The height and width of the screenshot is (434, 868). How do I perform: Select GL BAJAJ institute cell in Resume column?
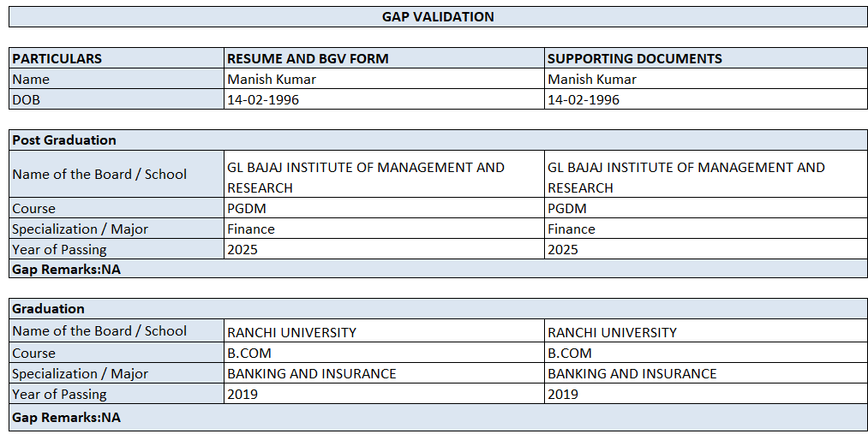coord(366,177)
